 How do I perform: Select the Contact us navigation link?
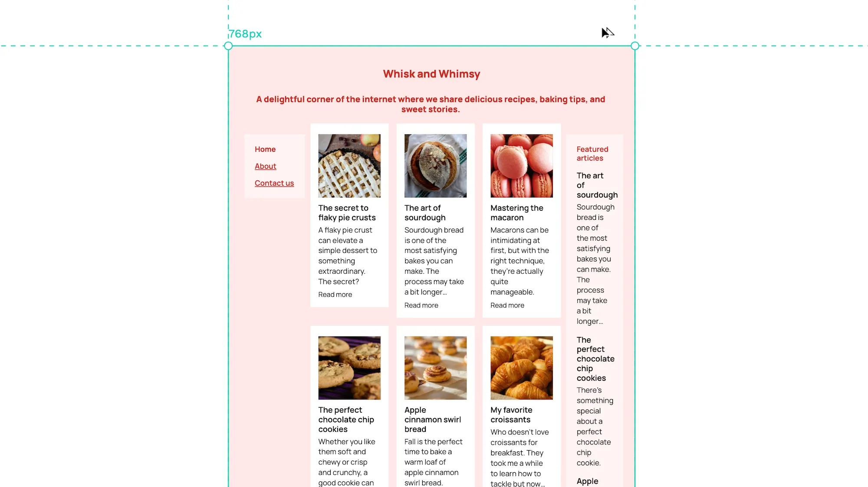point(274,183)
